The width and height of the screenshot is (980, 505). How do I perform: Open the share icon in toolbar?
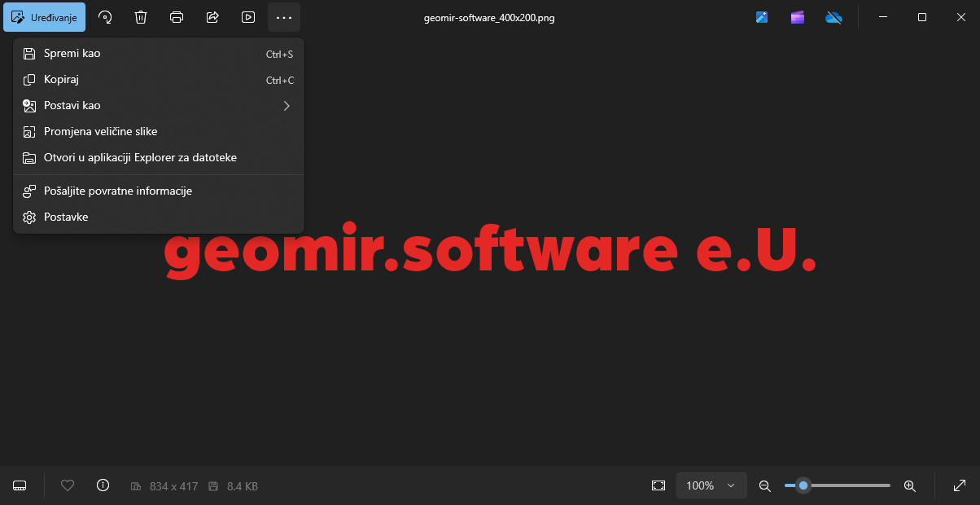(212, 17)
